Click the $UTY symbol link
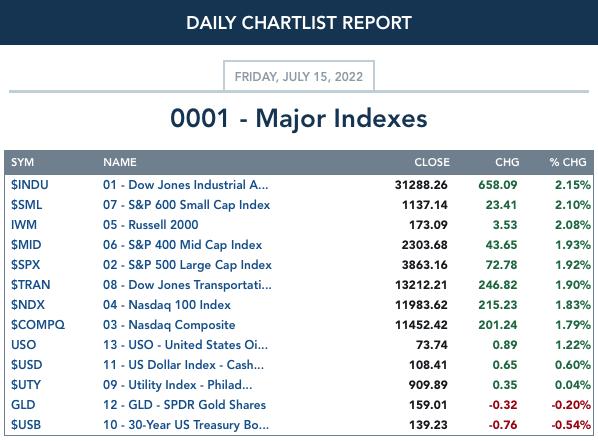The image size is (598, 441). pyautogui.click(x=26, y=385)
